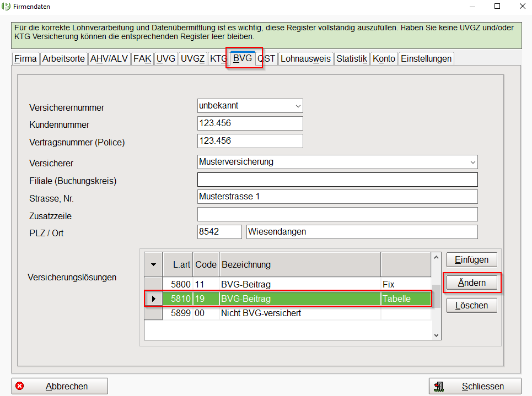
Task: Open the Lohnausweis tab
Action: point(305,58)
